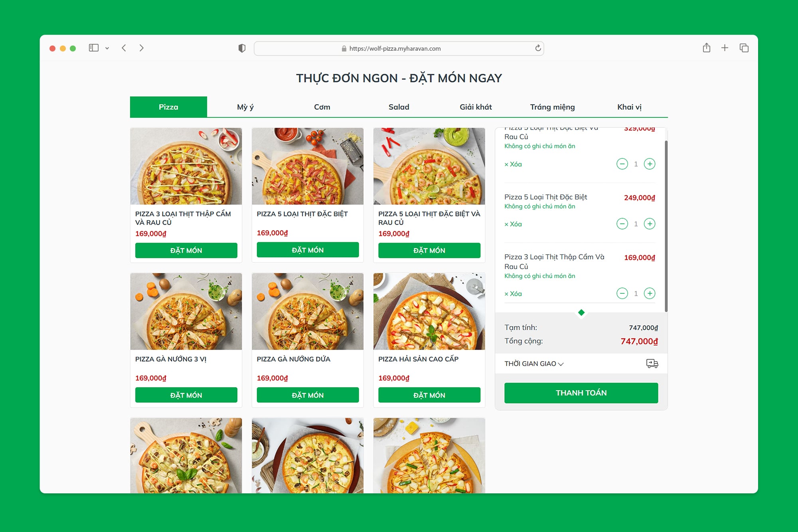Screen dimensions: 798x532
Task: Reload the page using refresh icon
Action: pyautogui.click(x=538, y=48)
